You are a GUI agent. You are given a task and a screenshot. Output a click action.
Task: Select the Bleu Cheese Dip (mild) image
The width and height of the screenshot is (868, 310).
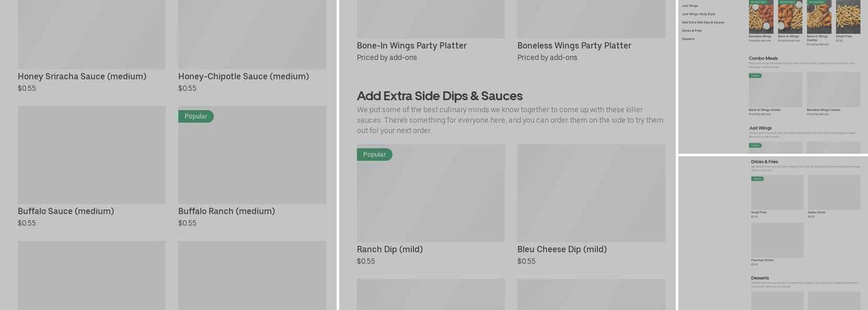click(x=591, y=193)
